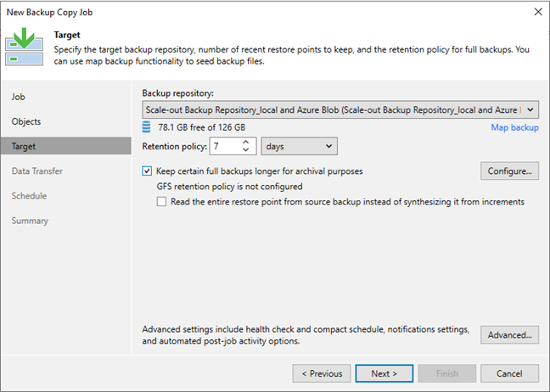Click the Previous button
Image resolution: width=550 pixels, height=392 pixels.
[x=322, y=373]
